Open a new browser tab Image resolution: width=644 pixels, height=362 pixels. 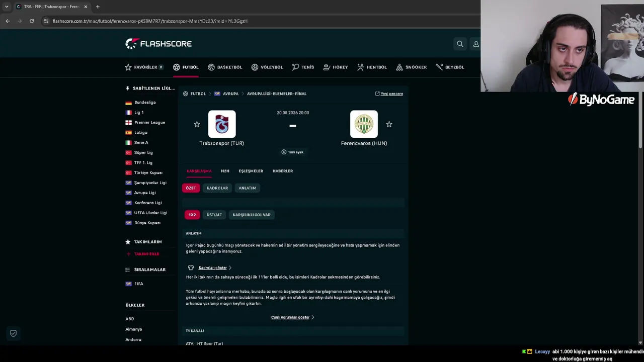tap(98, 7)
